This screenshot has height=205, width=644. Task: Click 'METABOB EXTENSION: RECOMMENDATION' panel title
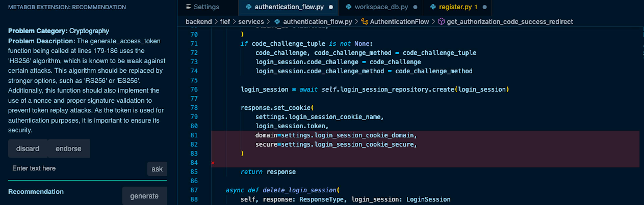click(67, 7)
